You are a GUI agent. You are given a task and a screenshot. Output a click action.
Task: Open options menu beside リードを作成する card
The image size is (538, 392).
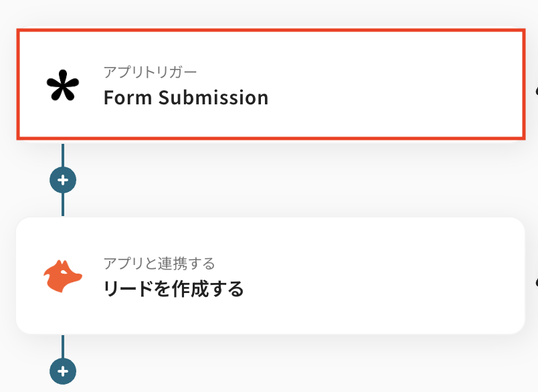[535, 281]
